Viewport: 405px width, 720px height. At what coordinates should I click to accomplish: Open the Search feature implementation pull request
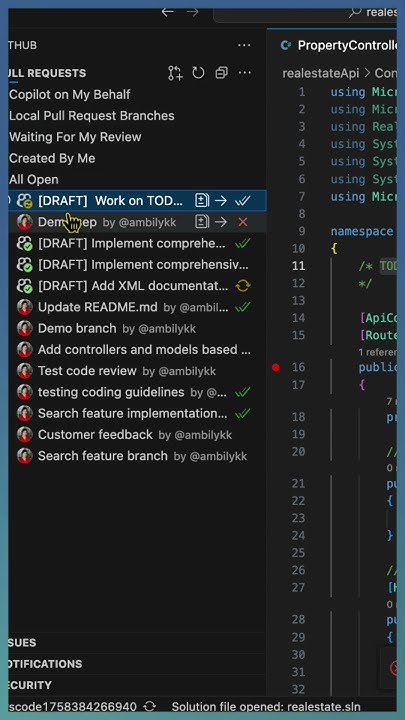(137, 413)
